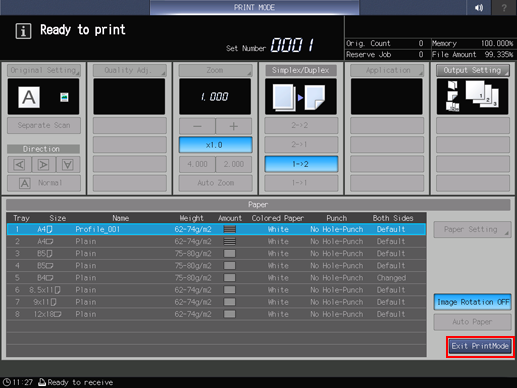Tap the Original Setting preview thumbnail
Image resolution: width=517 pixels, height=388 pixels.
tap(43, 97)
